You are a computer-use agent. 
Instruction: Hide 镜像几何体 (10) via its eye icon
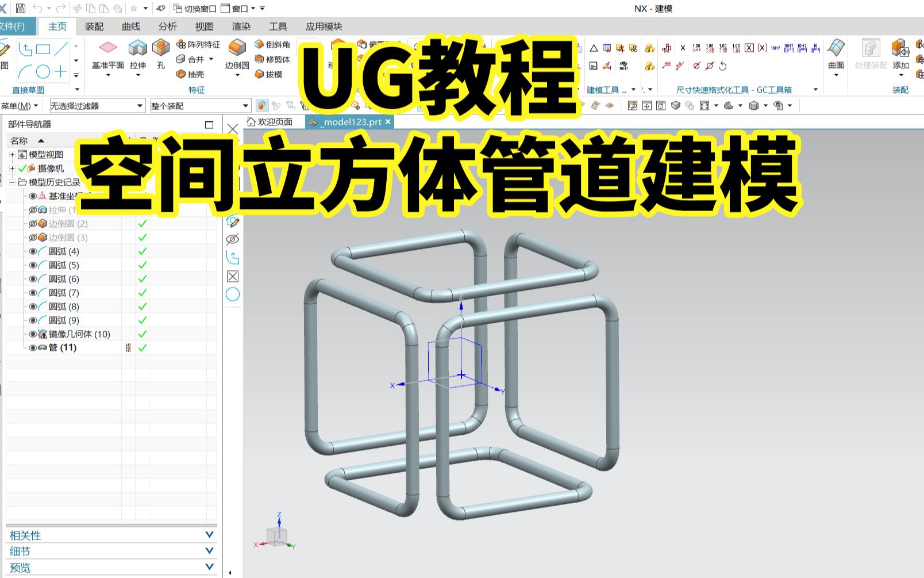click(33, 334)
